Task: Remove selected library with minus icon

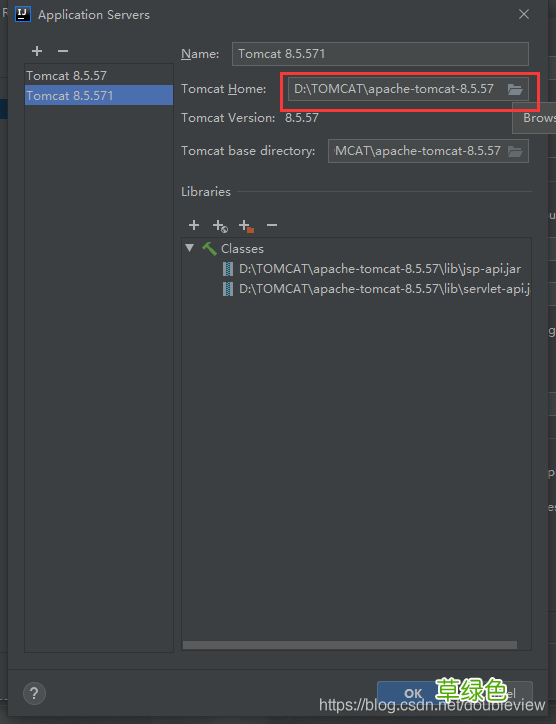Action: (x=272, y=225)
